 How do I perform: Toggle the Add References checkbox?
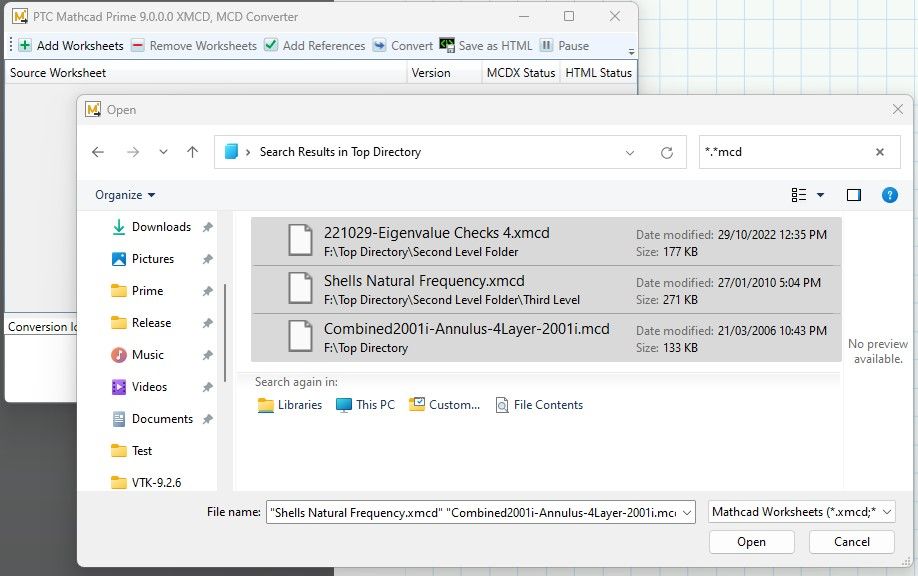click(271, 46)
